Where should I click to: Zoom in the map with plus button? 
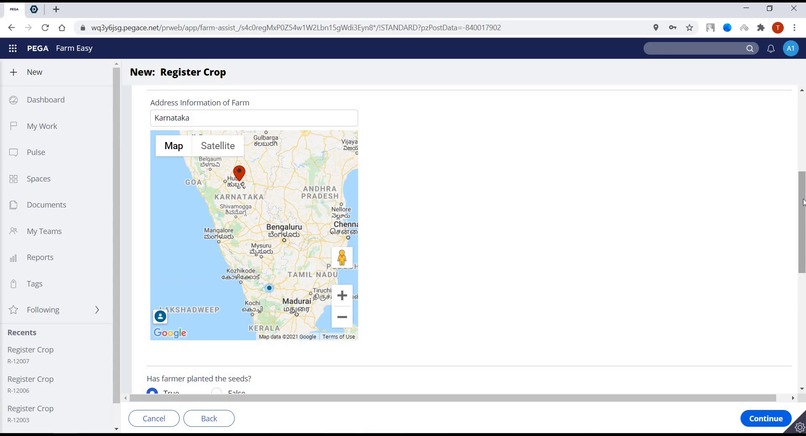[342, 296]
